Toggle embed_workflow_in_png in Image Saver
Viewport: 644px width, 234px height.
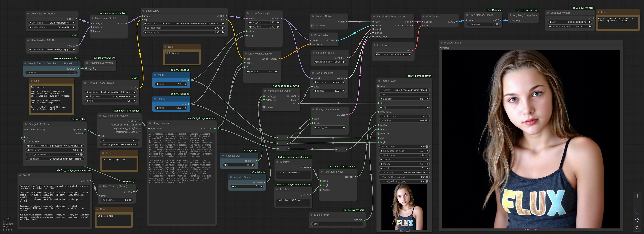click(x=404, y=181)
